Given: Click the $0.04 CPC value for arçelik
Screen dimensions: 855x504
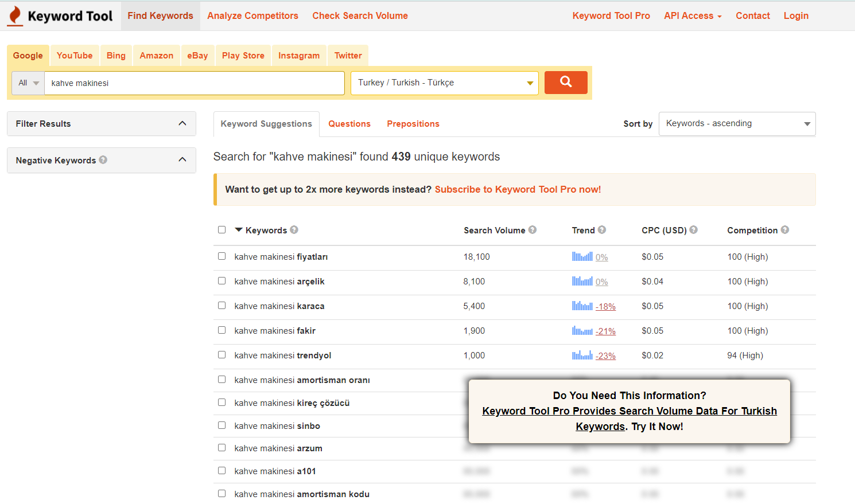Looking at the screenshot, I should point(652,282).
